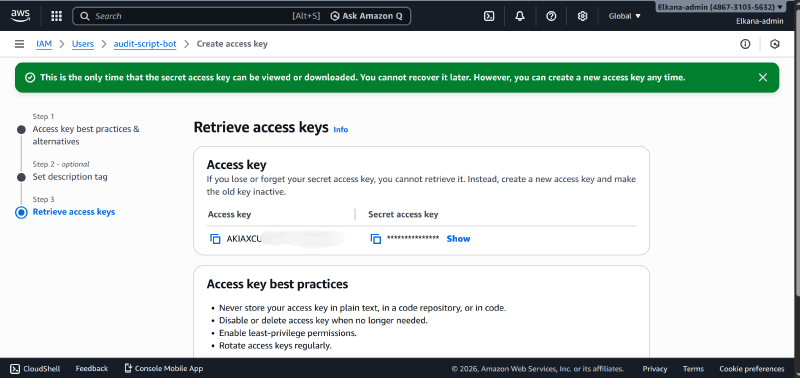Click the Info link beside heading
The height and width of the screenshot is (378, 800).
340,130
